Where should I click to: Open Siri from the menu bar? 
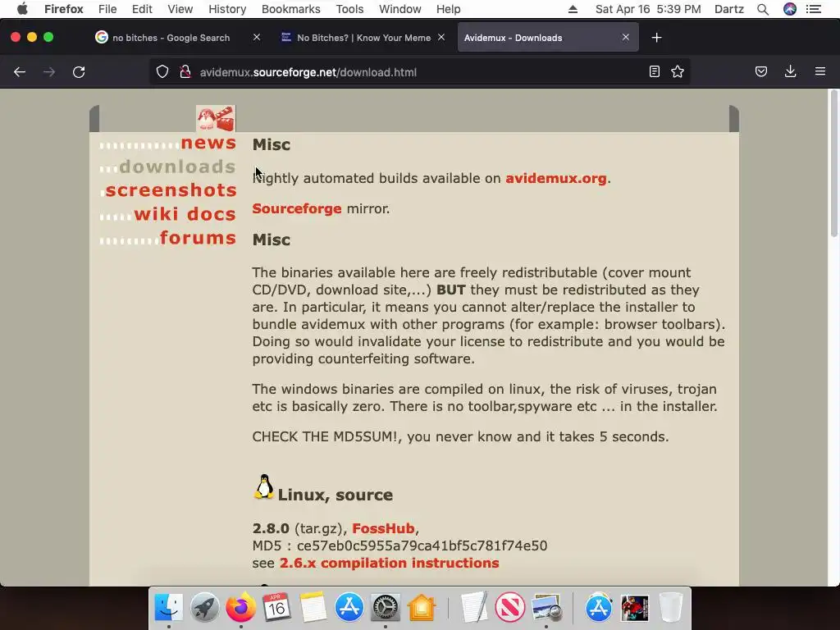point(790,9)
